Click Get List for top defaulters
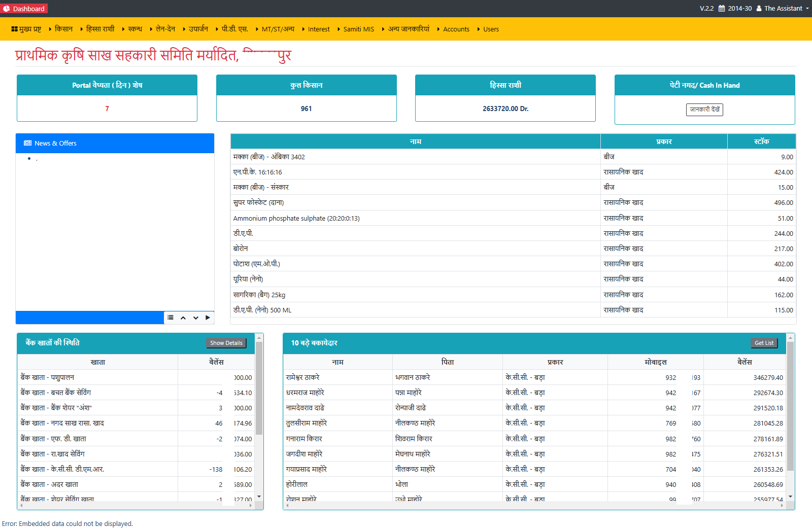Image resolution: width=812 pixels, height=528 pixels. pos(764,343)
